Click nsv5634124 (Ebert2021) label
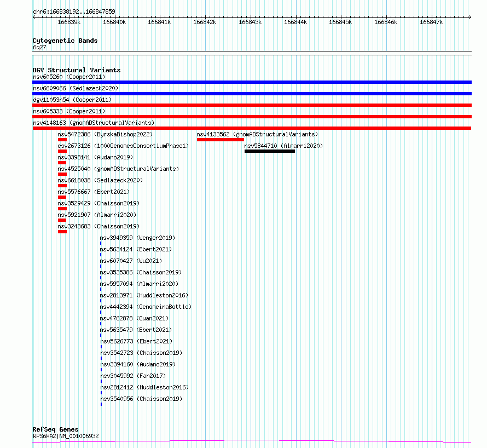Screen dimensions: 487x448 click(x=136, y=249)
